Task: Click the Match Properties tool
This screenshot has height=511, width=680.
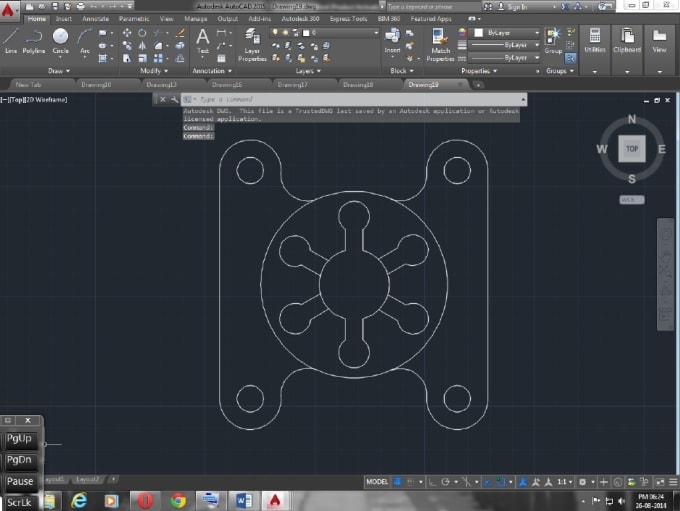Action: 440,44
